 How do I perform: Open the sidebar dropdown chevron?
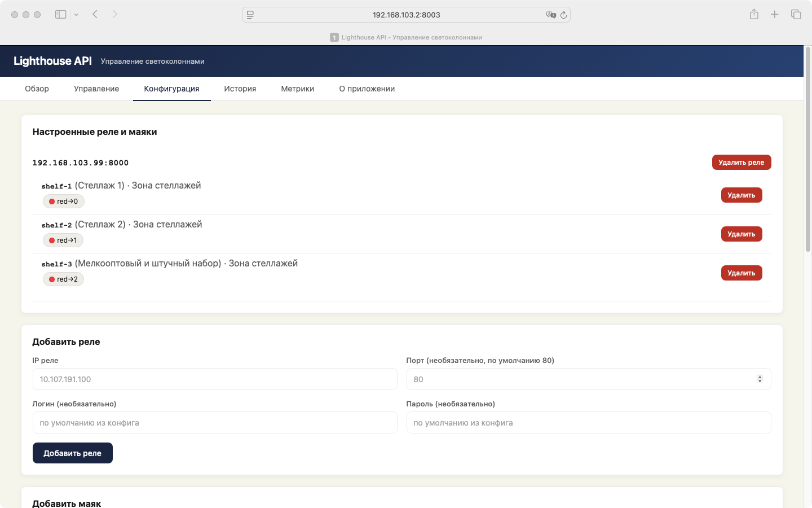[76, 15]
